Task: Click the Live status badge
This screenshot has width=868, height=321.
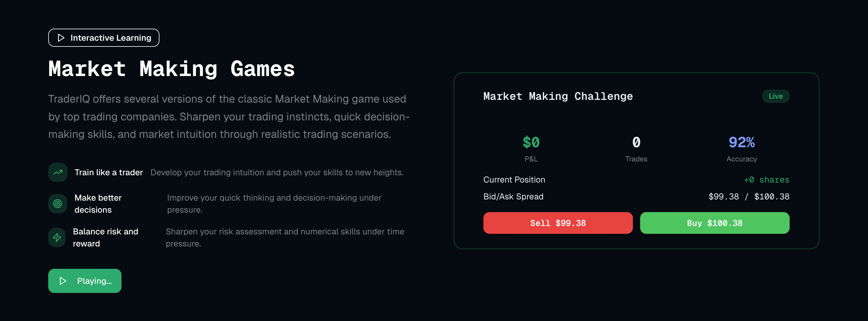Action: (x=775, y=97)
